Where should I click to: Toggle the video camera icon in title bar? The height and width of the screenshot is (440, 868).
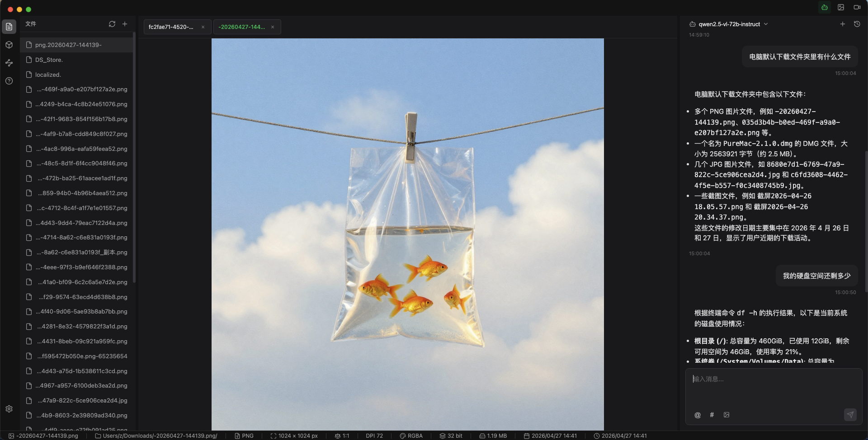click(857, 7)
